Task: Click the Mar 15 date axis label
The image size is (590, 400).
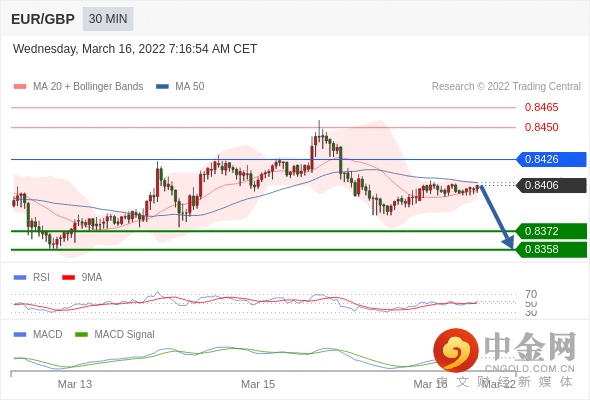Action: [x=258, y=384]
